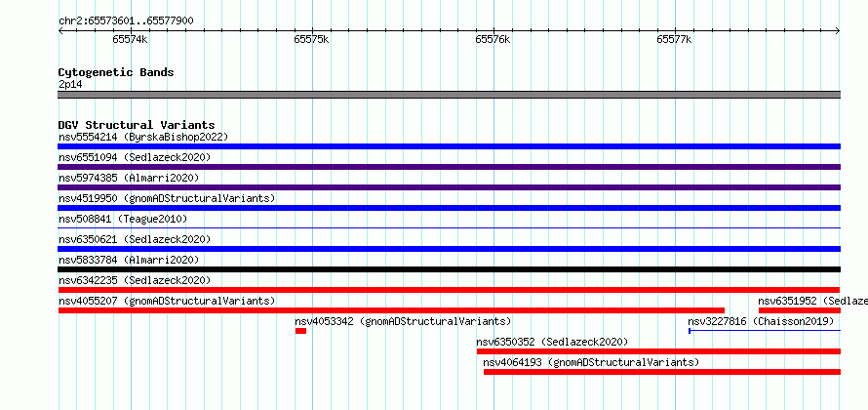This screenshot has width=868, height=410.
Task: Open variant nsv4064193 (gnomADStructuralVariants) label
Action: click(591, 362)
